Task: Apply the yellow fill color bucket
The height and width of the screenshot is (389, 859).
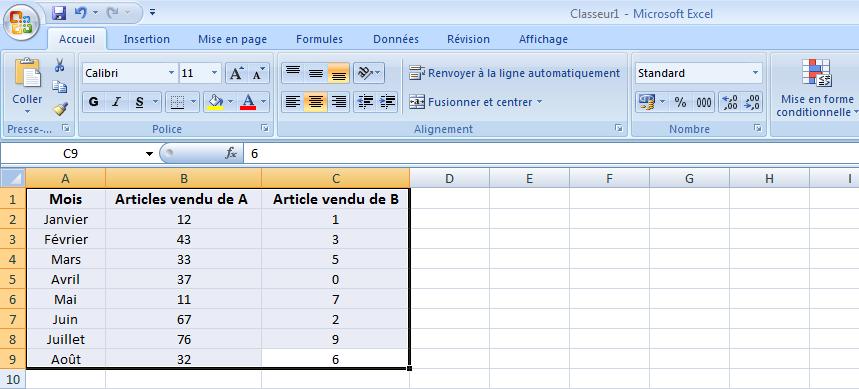Action: click(x=216, y=102)
